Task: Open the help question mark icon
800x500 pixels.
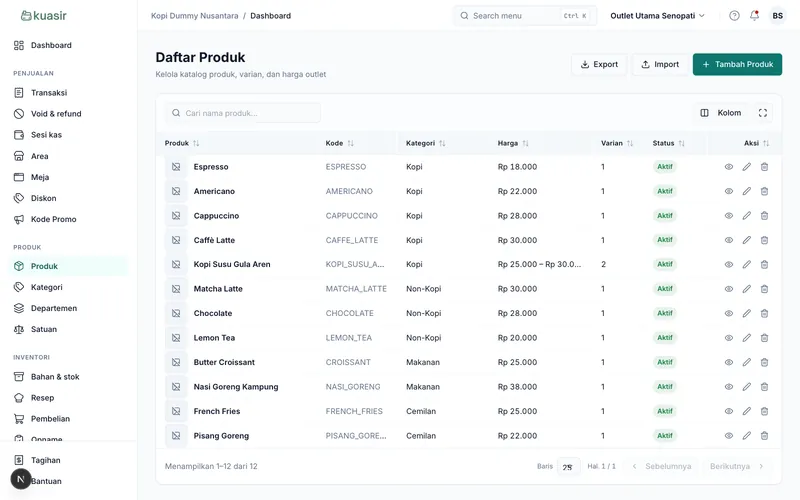Action: pyautogui.click(x=734, y=16)
